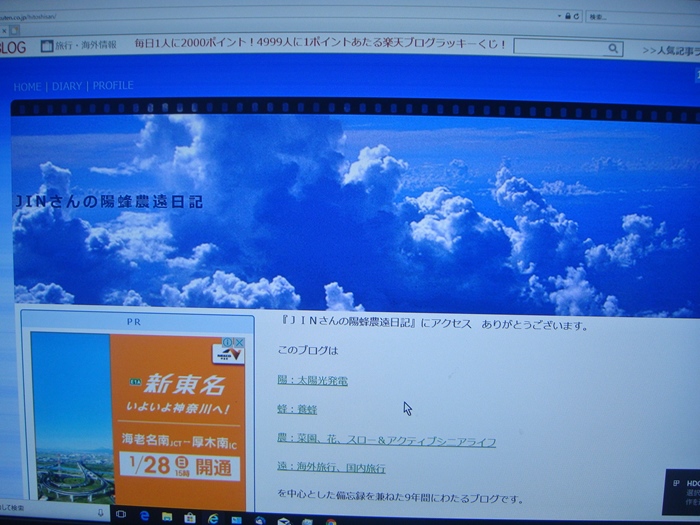
Task: Open the address bar dropdown arrow
Action: pos(559,16)
